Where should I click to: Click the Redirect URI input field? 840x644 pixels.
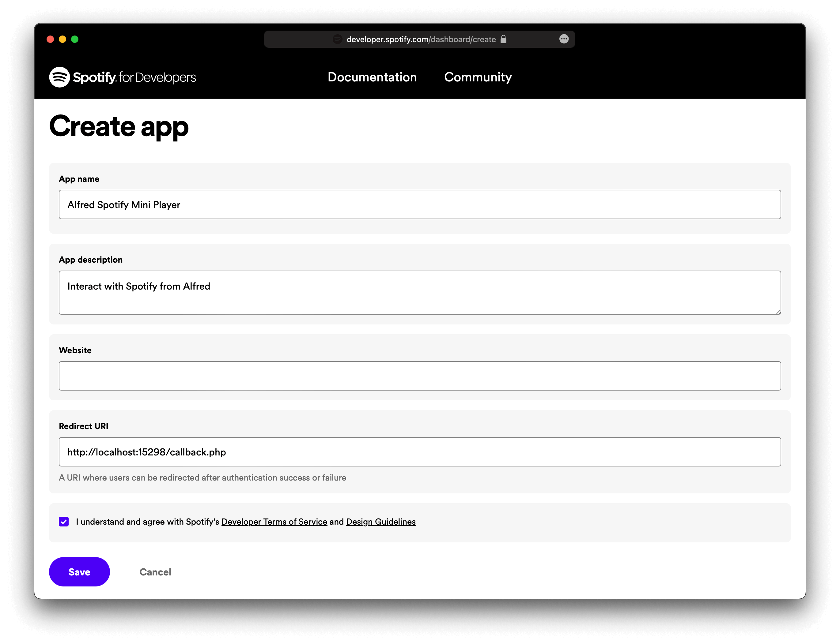(420, 452)
